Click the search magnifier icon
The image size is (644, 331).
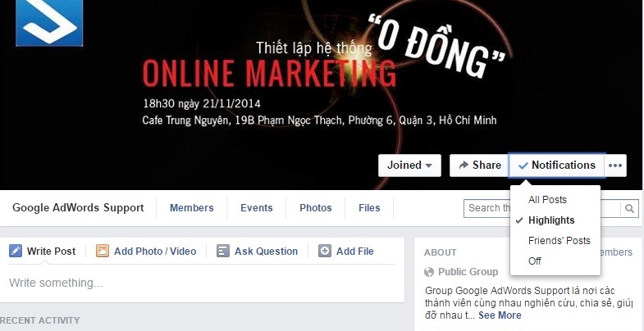point(628,208)
